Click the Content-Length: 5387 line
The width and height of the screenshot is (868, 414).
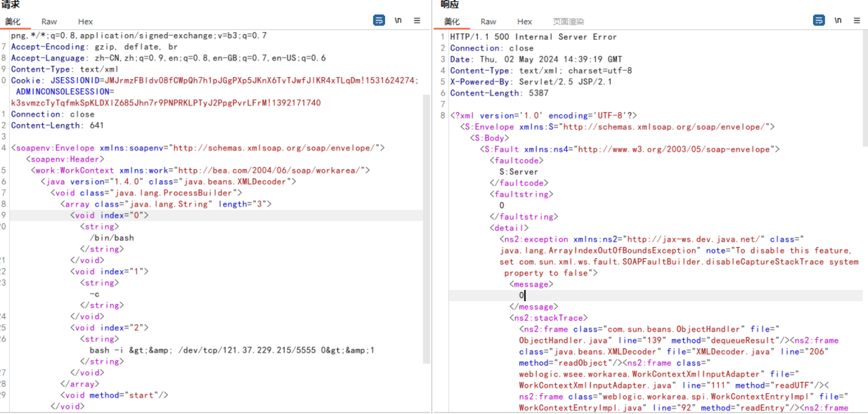coord(499,93)
